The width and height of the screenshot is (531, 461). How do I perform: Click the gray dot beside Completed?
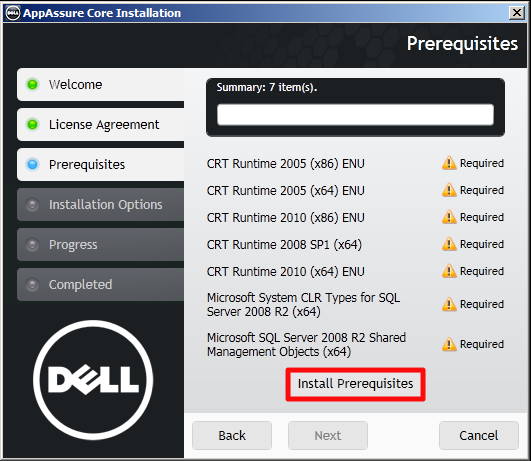coord(33,285)
